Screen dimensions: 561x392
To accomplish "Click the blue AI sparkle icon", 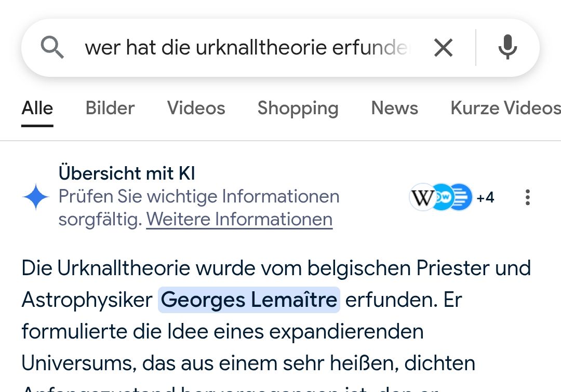I will (36, 197).
